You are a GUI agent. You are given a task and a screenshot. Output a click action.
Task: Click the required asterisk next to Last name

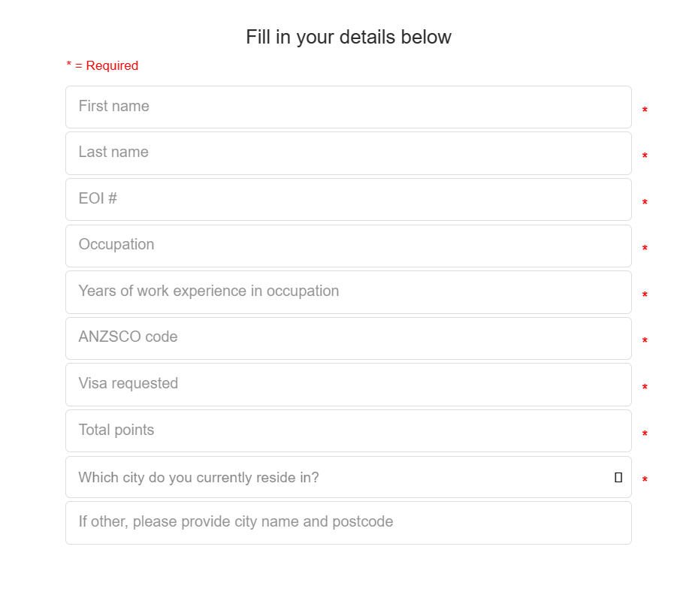click(x=645, y=157)
